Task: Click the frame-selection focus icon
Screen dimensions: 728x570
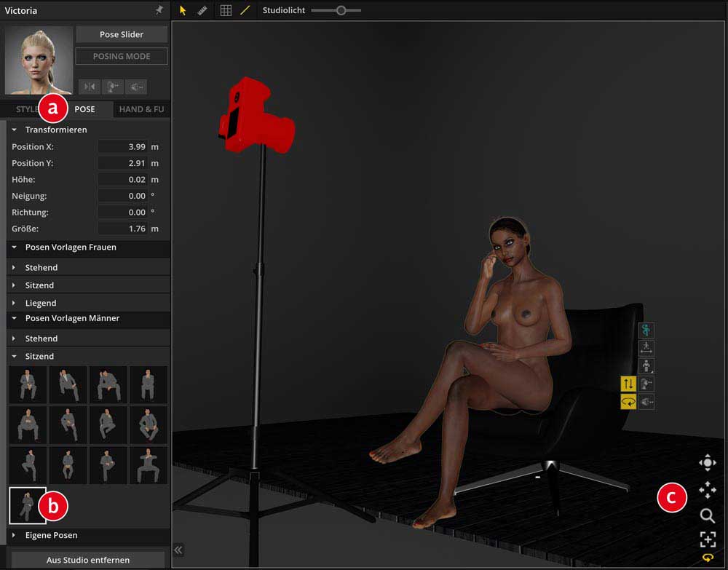Action: point(707,539)
